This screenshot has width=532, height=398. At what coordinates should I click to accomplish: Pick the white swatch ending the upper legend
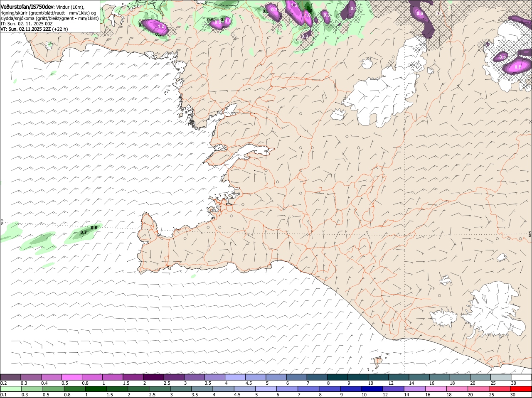[521, 377]
